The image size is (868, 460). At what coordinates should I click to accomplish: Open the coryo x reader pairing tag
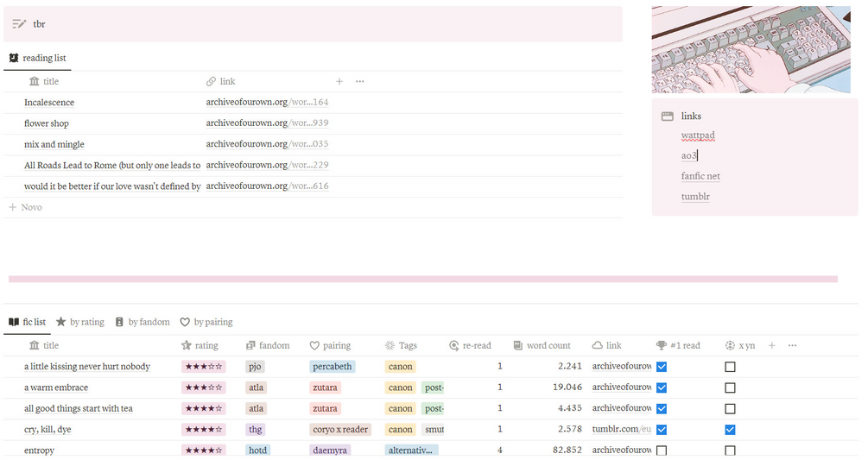tap(340, 430)
